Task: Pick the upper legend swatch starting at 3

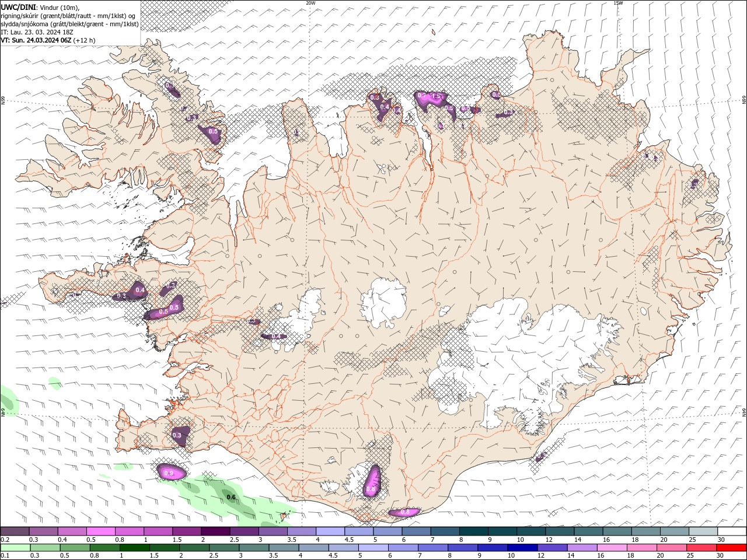Action: (272, 531)
